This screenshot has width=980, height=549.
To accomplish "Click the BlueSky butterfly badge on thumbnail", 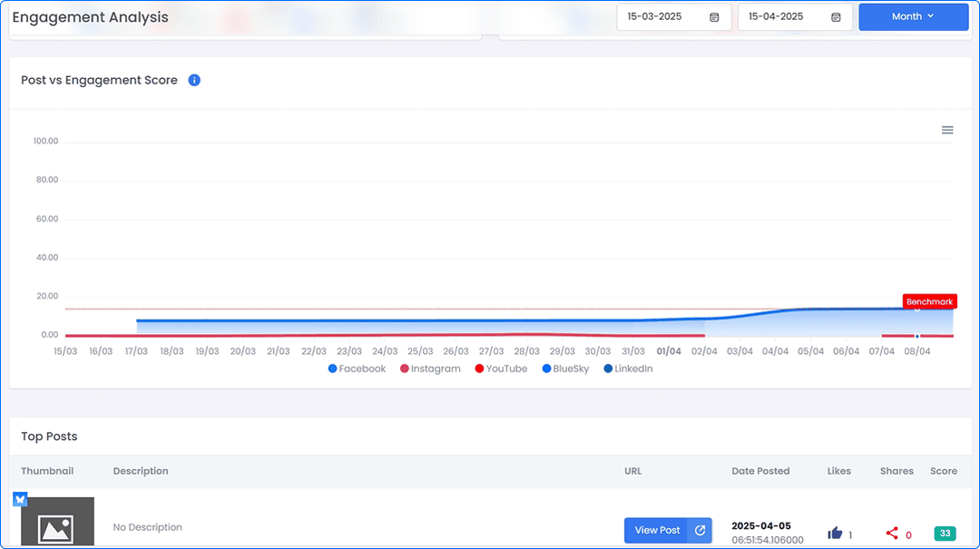I will pyautogui.click(x=20, y=499).
